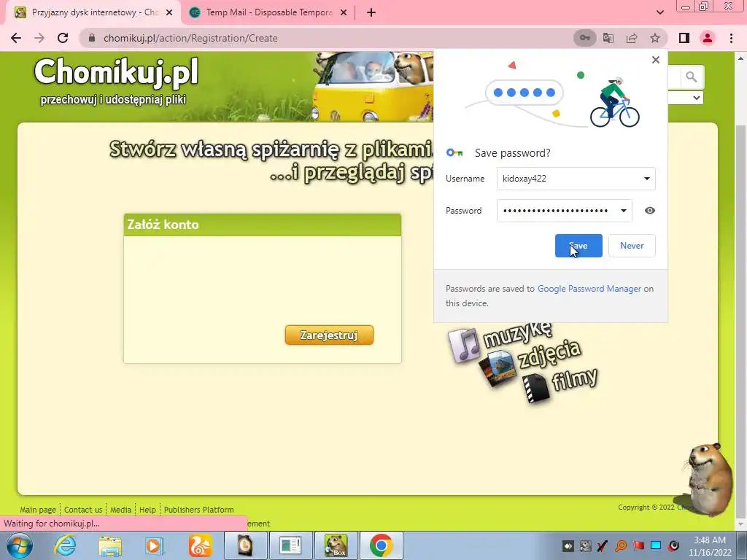Click the muzykę music note icon

tap(464, 345)
